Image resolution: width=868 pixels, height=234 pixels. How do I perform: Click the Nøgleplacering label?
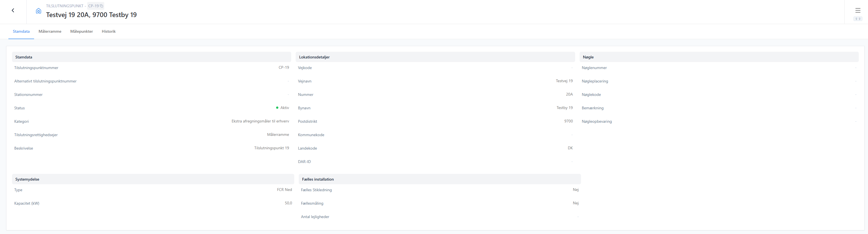click(x=595, y=81)
